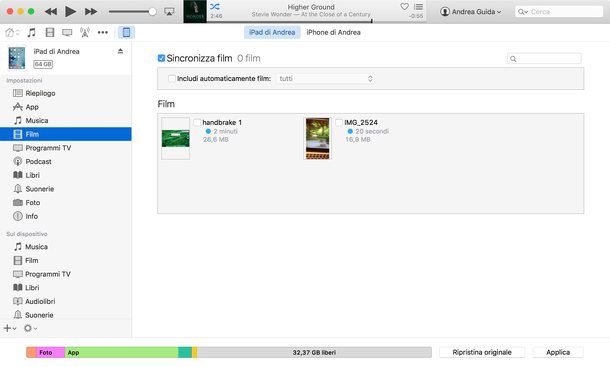The width and height of the screenshot is (610, 367).
Task: Select the iPad di Andrea tab
Action: tap(272, 32)
